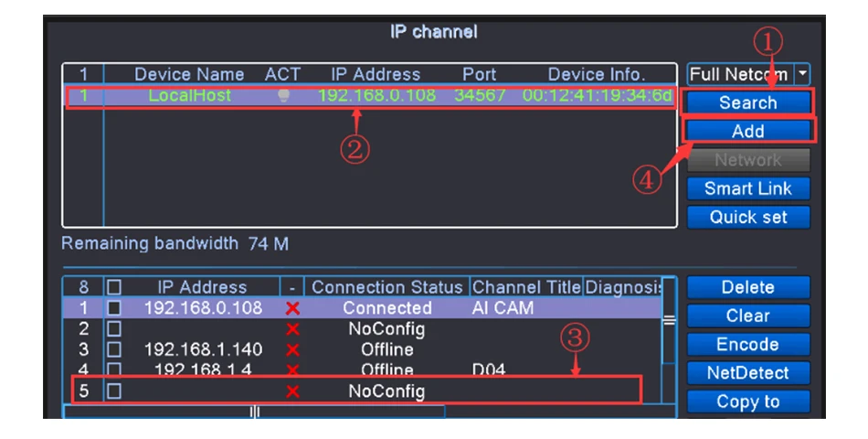
Task: Click the Quick set button
Action: pos(747,217)
